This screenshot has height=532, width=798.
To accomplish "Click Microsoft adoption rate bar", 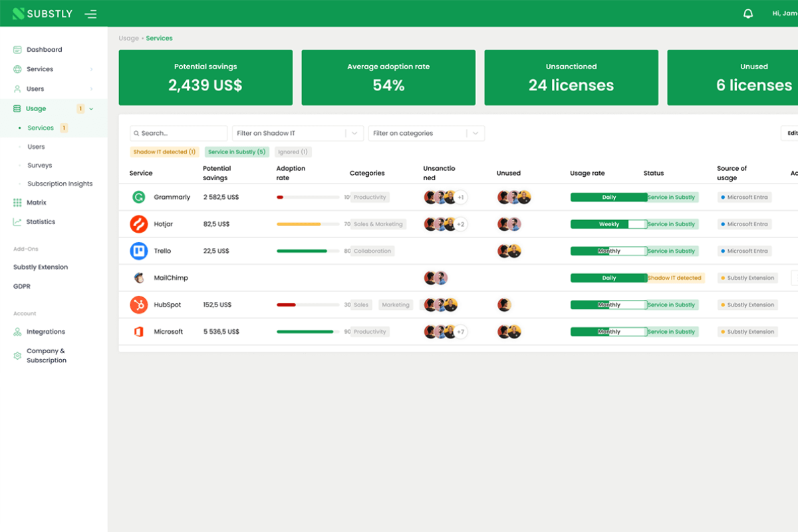I will point(308,331).
